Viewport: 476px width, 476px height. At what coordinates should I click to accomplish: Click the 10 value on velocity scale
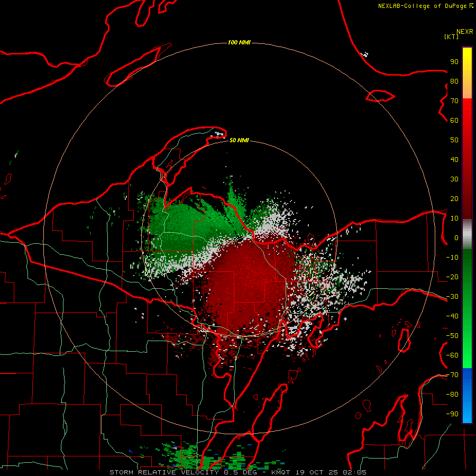[454, 218]
